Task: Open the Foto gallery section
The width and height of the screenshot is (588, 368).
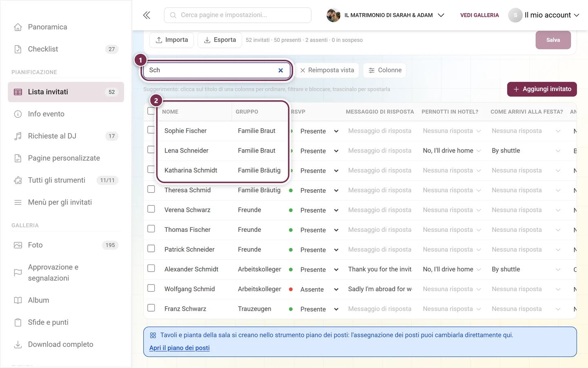Action: pos(66,245)
